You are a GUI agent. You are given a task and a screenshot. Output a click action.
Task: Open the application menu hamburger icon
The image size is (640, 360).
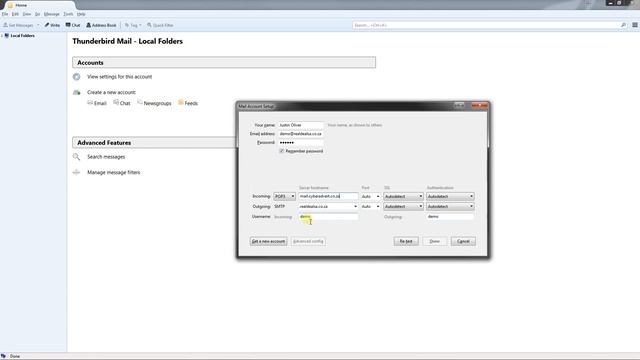coord(635,25)
